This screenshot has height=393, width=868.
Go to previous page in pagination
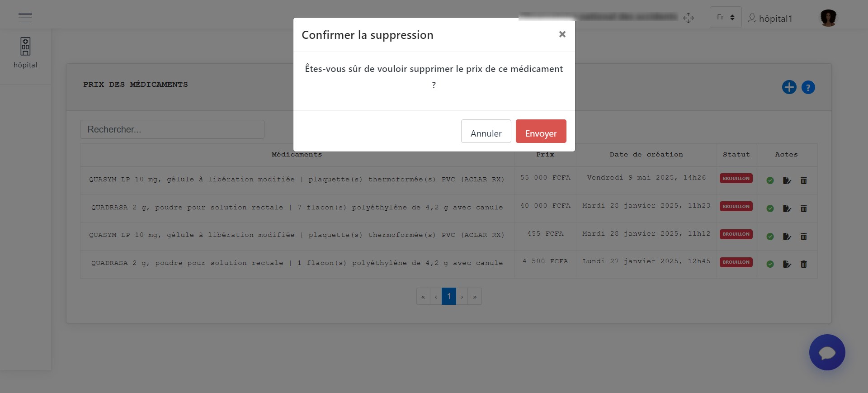pos(436,297)
